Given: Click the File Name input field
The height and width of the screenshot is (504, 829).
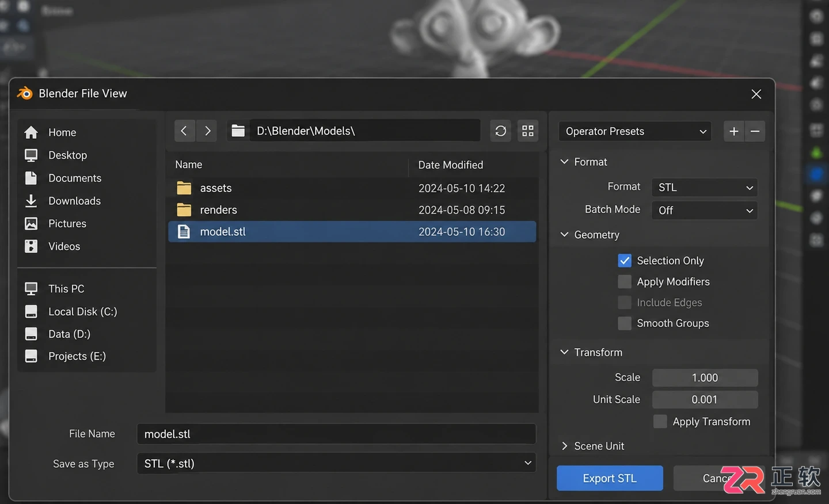Looking at the screenshot, I should click(336, 434).
